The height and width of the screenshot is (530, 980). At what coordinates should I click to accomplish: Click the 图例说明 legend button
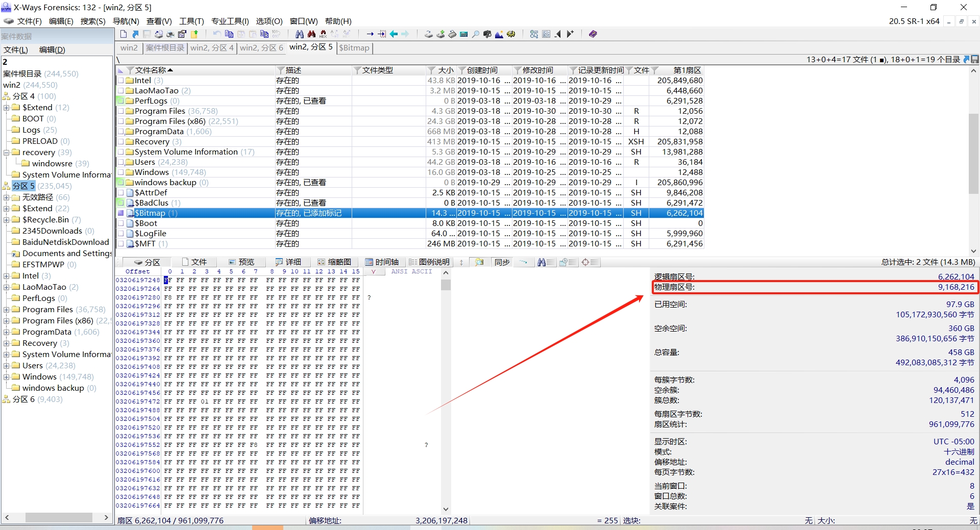[429, 262]
